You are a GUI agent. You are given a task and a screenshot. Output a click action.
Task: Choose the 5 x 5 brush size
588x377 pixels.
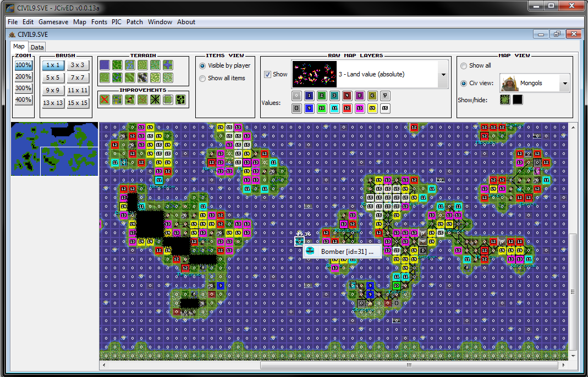[x=53, y=77]
